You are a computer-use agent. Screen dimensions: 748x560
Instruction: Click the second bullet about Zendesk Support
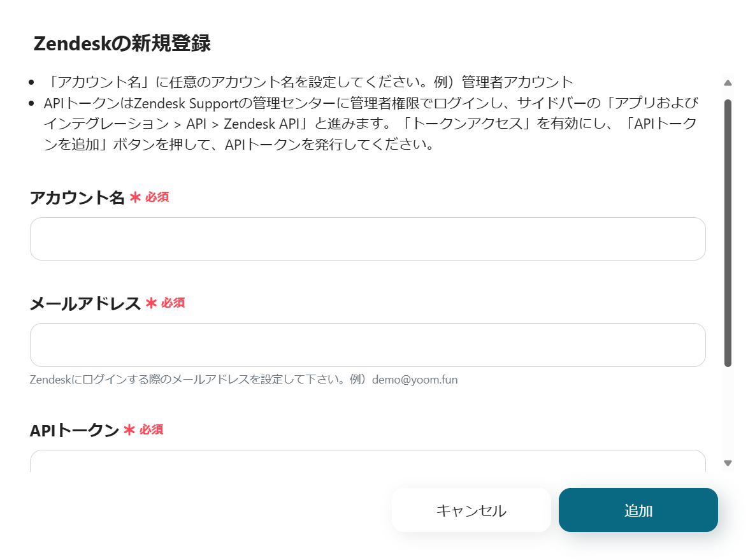[371, 124]
